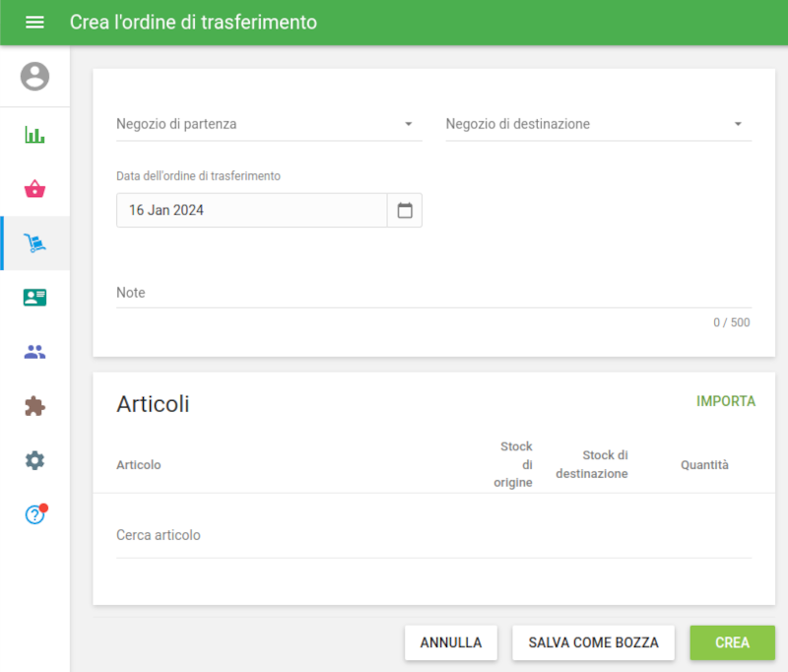This screenshot has width=788, height=672.
Task: Open the integrations puzzle piece icon
Action: 34,406
